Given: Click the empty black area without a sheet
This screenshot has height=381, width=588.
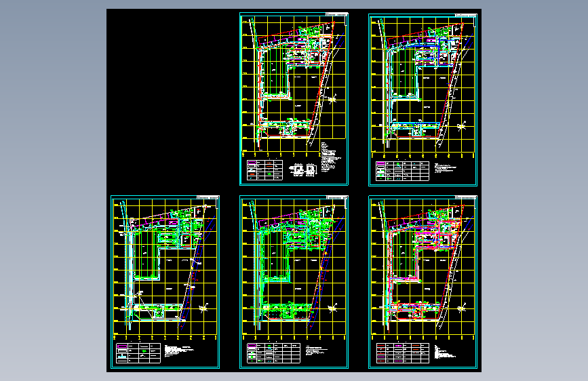Looking at the screenshot, I should tap(172, 101).
